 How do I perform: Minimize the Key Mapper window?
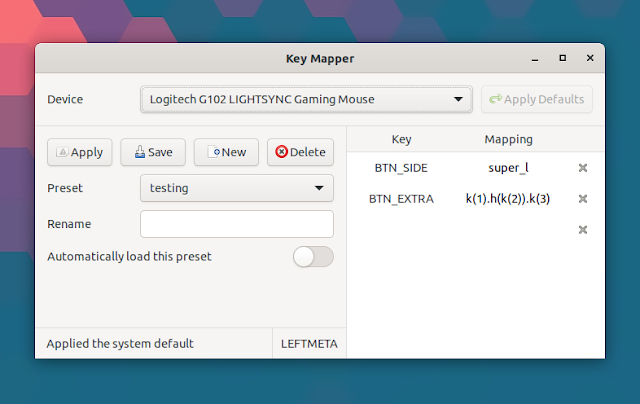(536, 58)
